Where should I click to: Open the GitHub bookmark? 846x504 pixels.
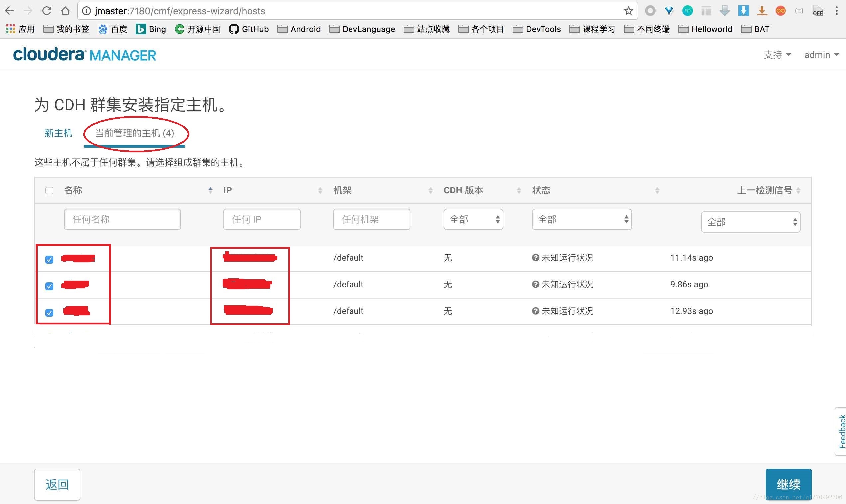point(249,29)
